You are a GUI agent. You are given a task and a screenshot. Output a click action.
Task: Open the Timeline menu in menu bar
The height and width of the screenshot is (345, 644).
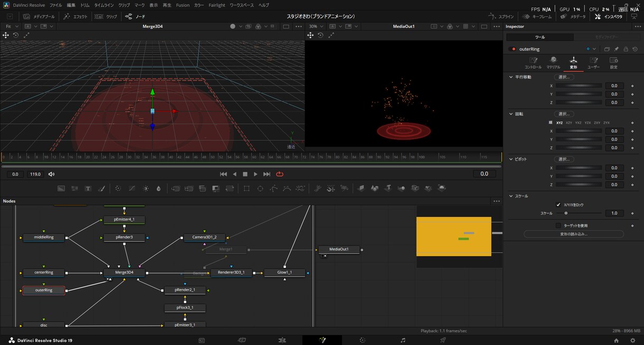click(x=103, y=5)
